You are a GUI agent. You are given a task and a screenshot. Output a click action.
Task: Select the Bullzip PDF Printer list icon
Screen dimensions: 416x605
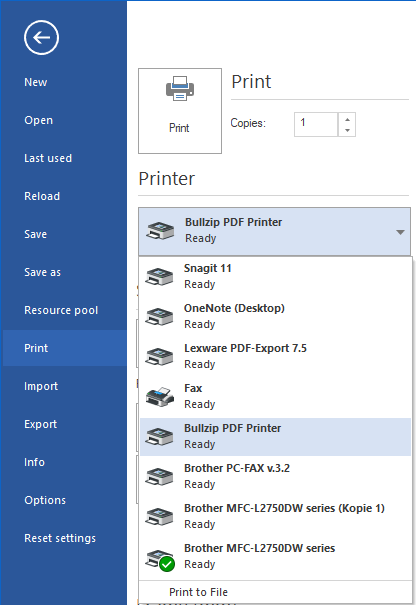click(159, 436)
